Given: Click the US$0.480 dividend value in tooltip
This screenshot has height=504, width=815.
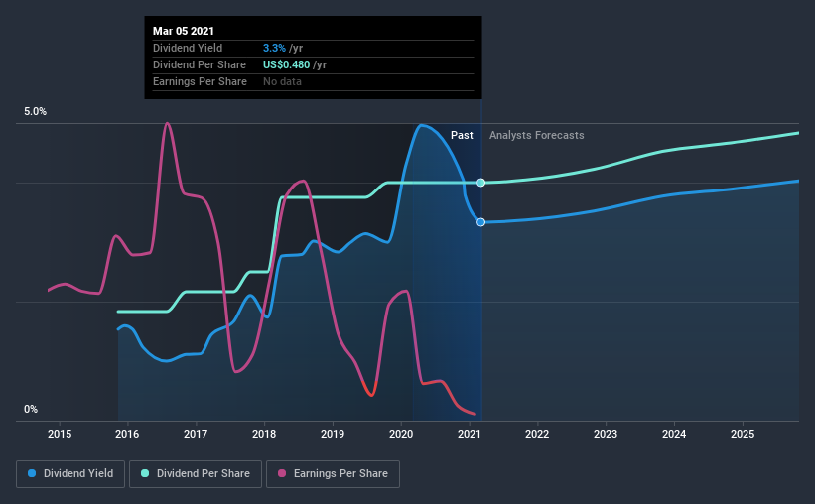Looking at the screenshot, I should pyautogui.click(x=287, y=64).
